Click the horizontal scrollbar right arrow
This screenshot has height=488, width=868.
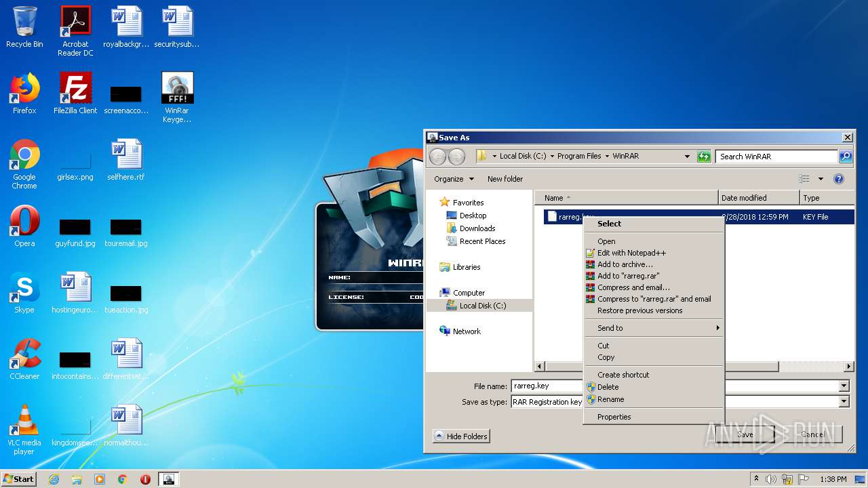848,367
